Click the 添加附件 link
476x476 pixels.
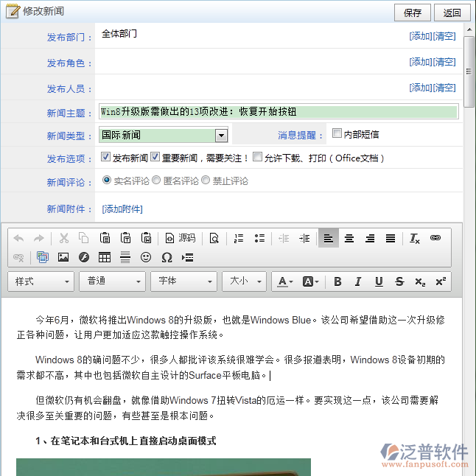pyautogui.click(x=122, y=209)
